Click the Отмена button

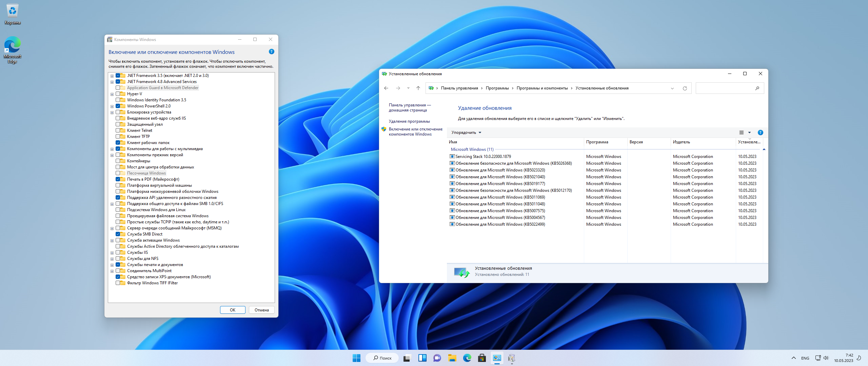click(262, 310)
